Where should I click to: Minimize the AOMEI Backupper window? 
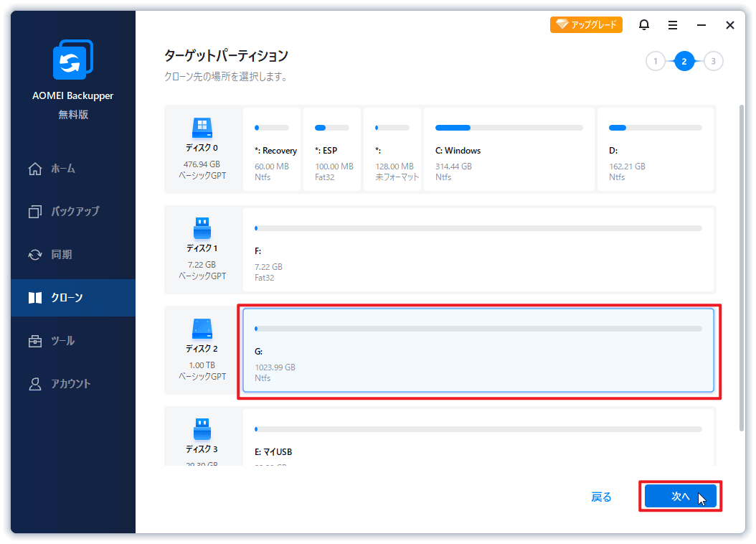click(701, 25)
